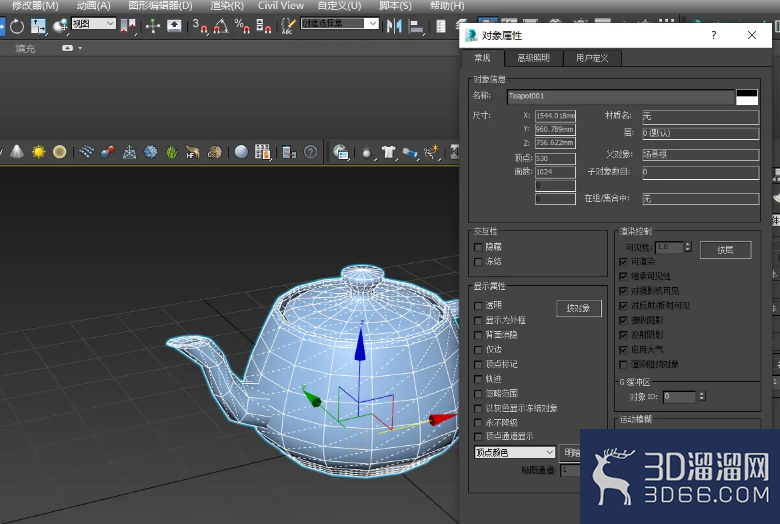Click the Hair and Fur HF icon
The width and height of the screenshot is (780, 524).
[x=193, y=151]
